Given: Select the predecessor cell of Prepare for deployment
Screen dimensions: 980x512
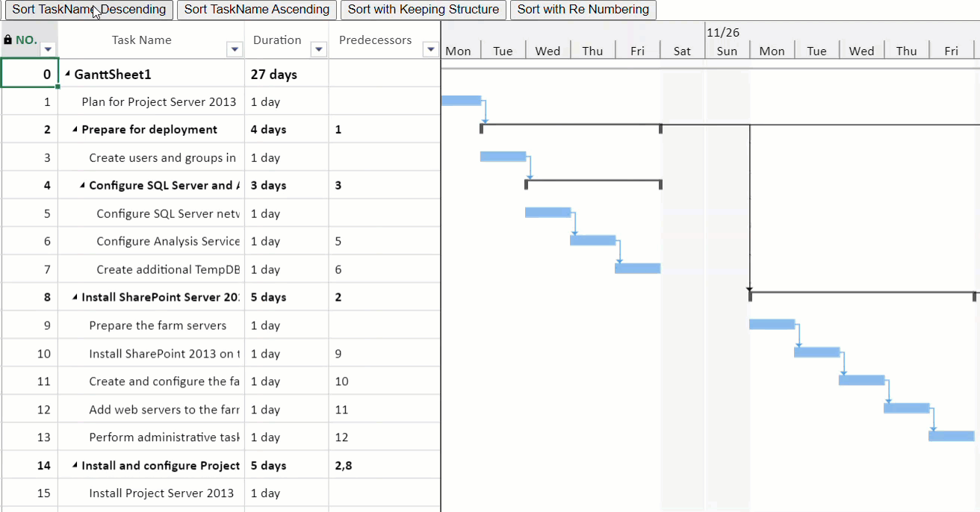Looking at the screenshot, I should [385, 130].
